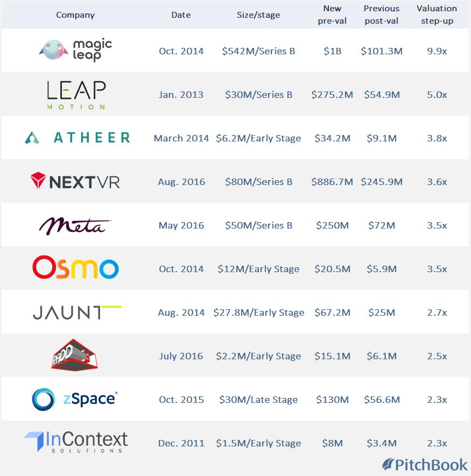471x476 pixels.
Task: Click the Jaunt logo
Action: [77, 312]
